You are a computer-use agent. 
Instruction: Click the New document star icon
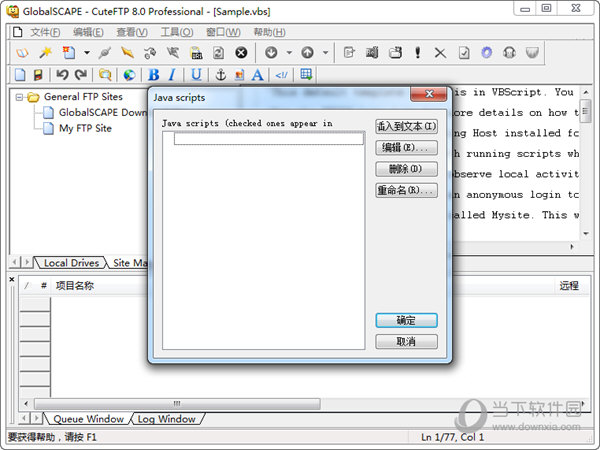pyautogui.click(x=69, y=53)
